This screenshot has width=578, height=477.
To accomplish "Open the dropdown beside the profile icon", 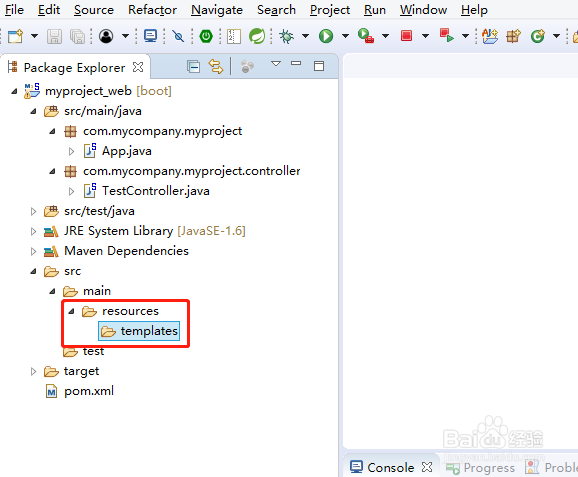I will coord(125,36).
